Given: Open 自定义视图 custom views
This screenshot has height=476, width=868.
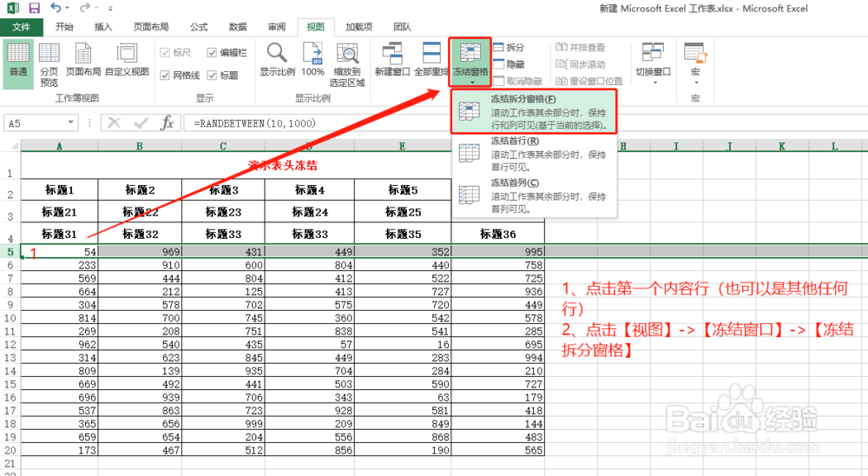Looking at the screenshot, I should (127, 60).
